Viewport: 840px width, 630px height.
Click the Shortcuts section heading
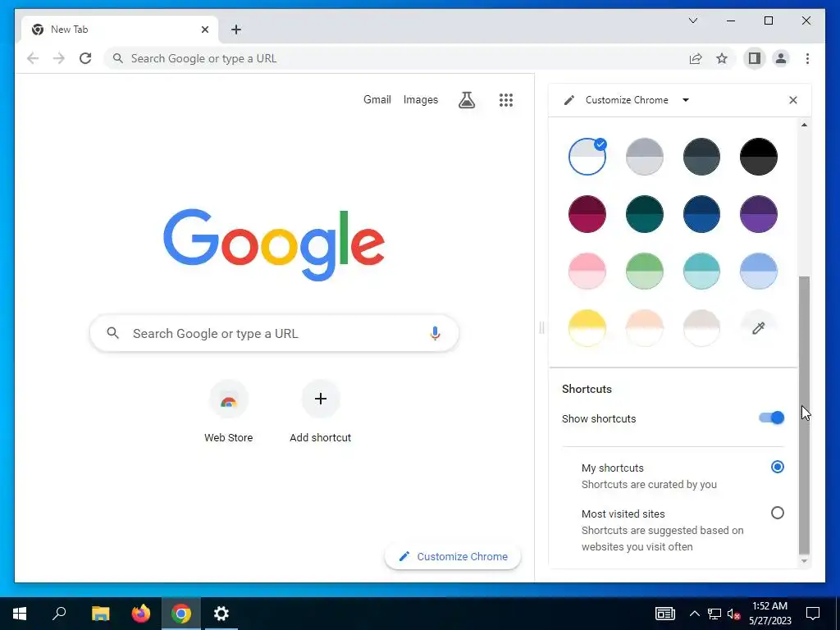[587, 389]
